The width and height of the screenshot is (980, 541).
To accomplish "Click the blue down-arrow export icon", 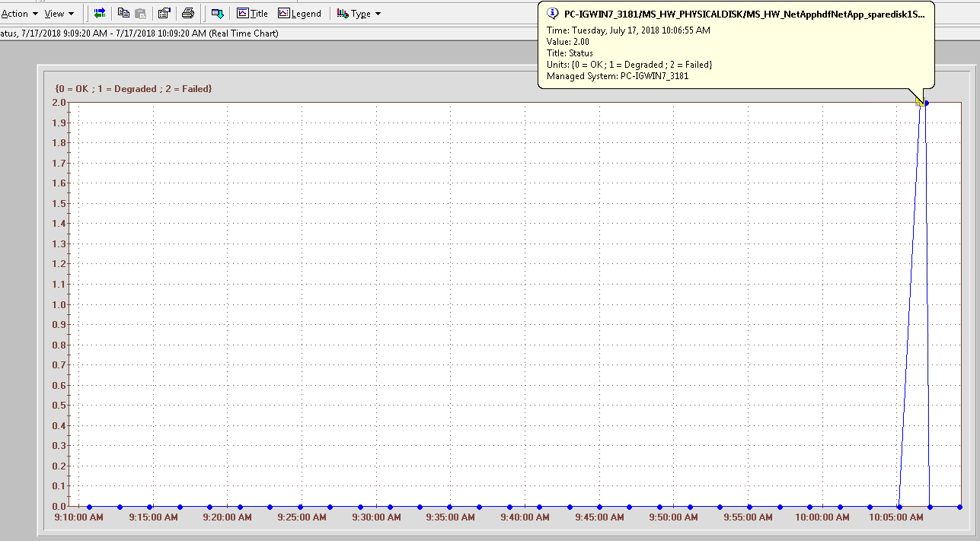I will pos(218,14).
